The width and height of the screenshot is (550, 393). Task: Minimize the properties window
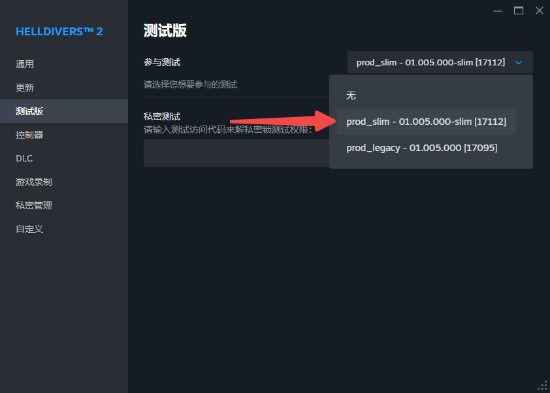(497, 11)
